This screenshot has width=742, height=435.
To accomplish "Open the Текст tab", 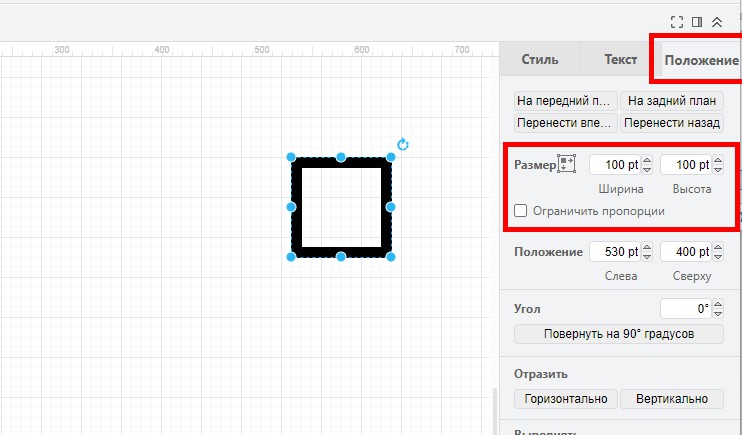I will (620, 59).
